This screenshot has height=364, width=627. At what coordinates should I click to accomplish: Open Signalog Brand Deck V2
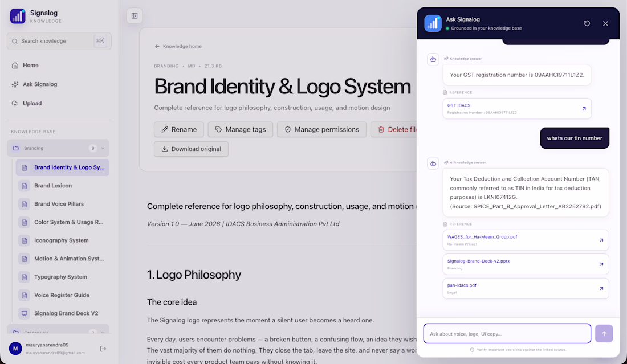(62, 314)
